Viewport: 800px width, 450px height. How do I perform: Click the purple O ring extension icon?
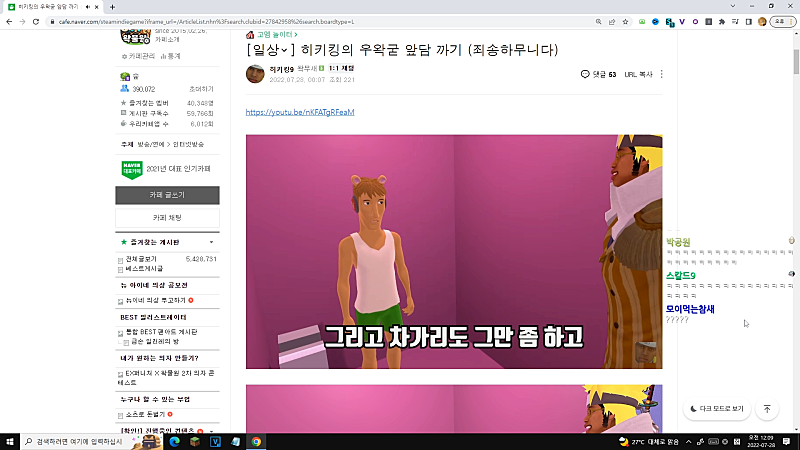pos(695,22)
